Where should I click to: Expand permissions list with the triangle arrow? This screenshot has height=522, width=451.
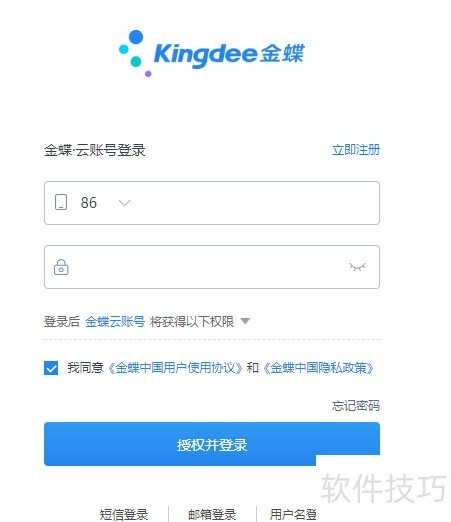click(x=245, y=321)
